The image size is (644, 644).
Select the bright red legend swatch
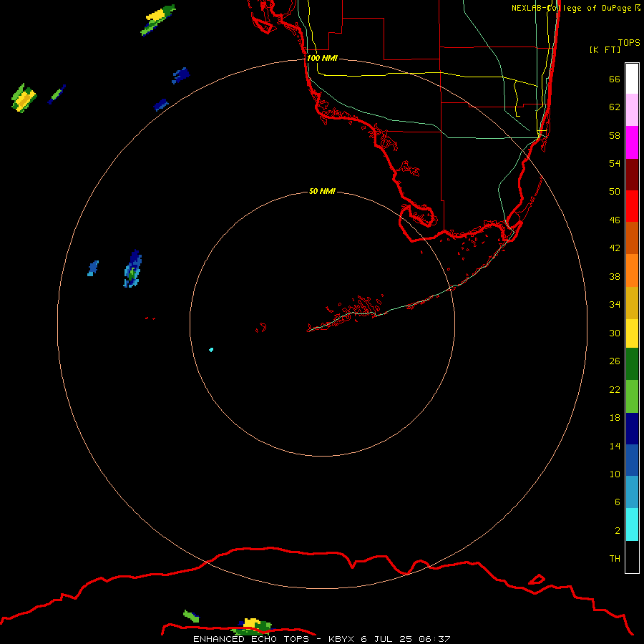(x=632, y=206)
